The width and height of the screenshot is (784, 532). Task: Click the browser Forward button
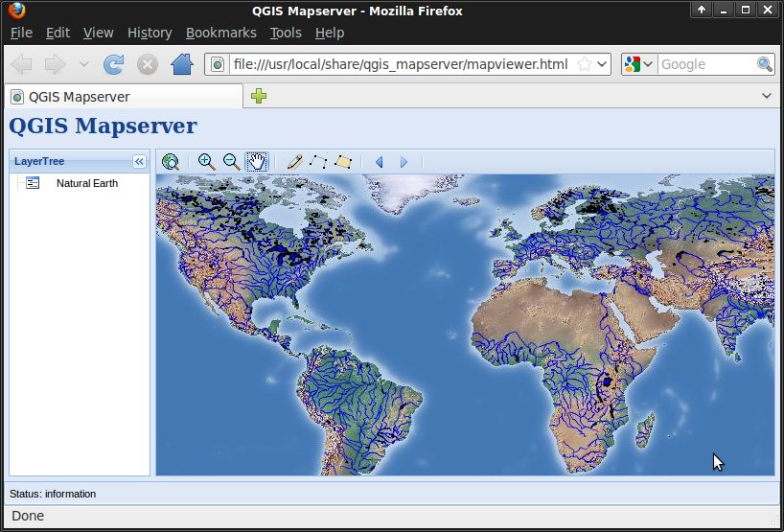pos(55,64)
